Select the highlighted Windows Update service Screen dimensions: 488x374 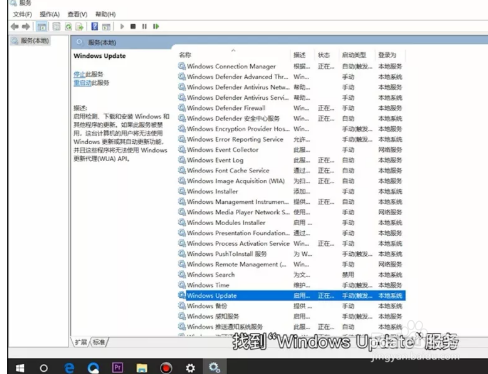click(x=291, y=295)
